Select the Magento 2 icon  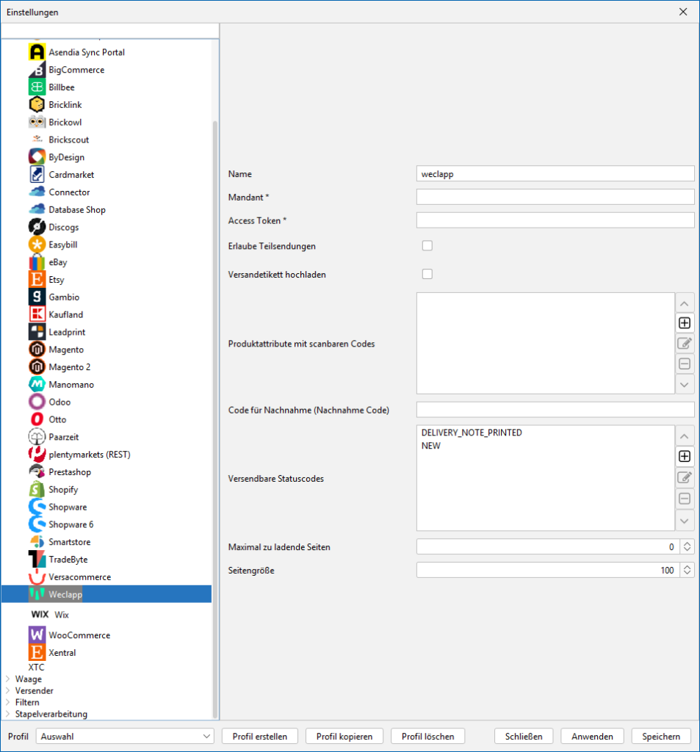[x=37, y=367]
